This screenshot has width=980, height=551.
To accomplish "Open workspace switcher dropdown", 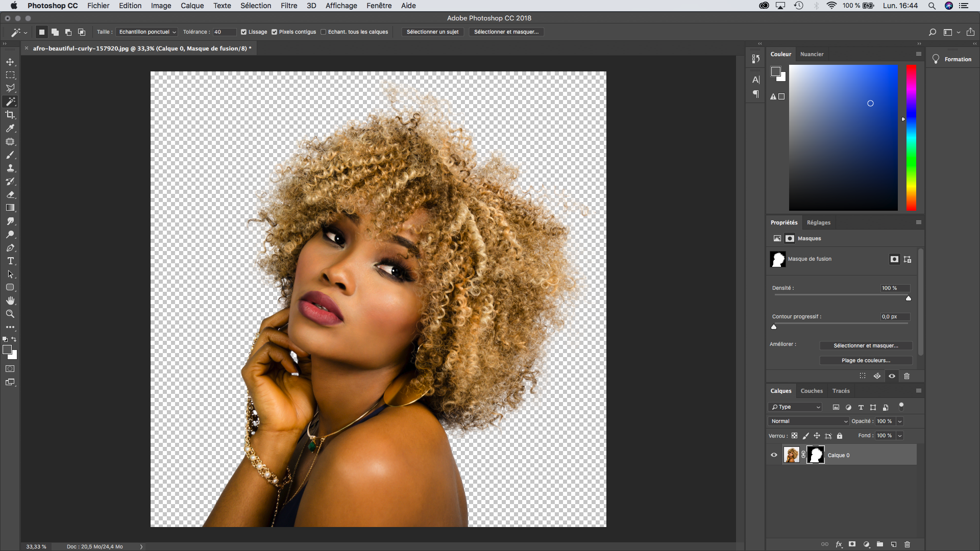I will (952, 32).
